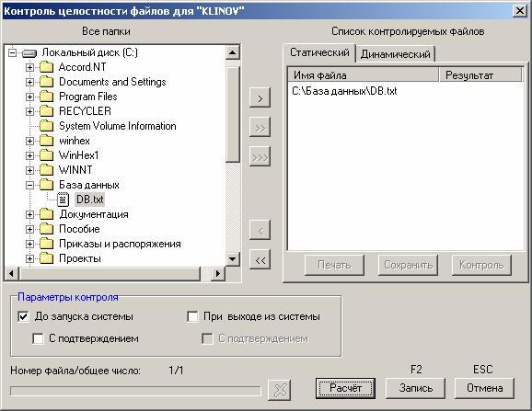
Task: Select DB.txt label in folder tree
Action: pyautogui.click(x=90, y=200)
